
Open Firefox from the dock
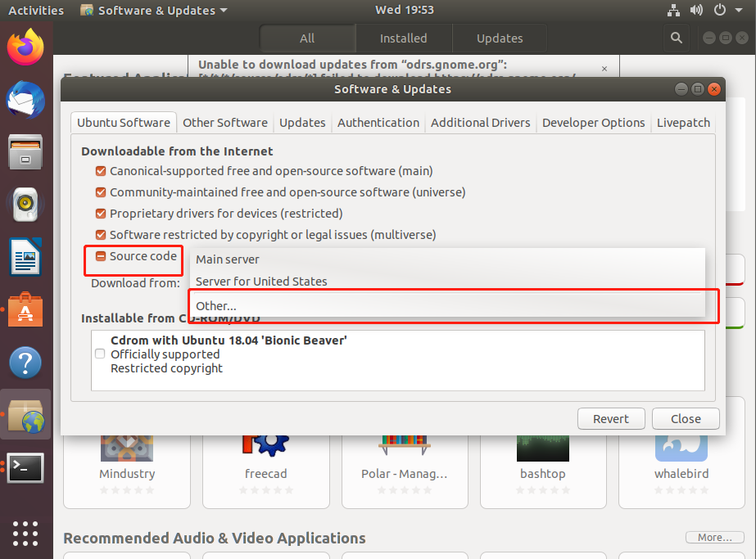tap(25, 47)
